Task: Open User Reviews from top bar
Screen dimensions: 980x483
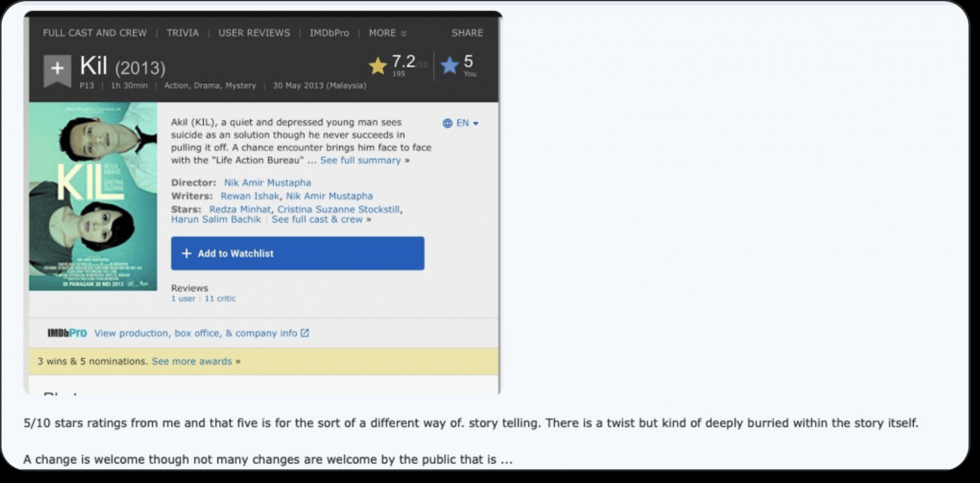Action: pyautogui.click(x=254, y=33)
